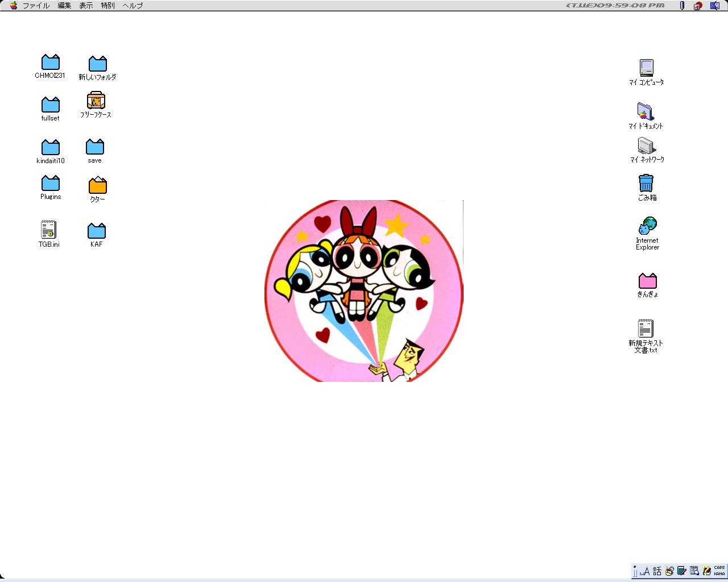This screenshot has width=728, height=582.
Task: Select the フリーフケース briefcase icon
Action: click(x=96, y=105)
